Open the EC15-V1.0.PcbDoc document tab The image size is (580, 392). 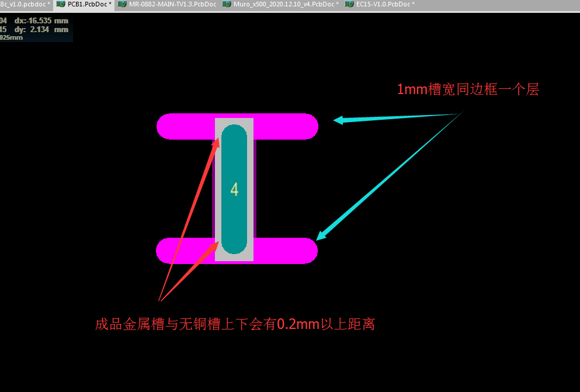(x=380, y=5)
